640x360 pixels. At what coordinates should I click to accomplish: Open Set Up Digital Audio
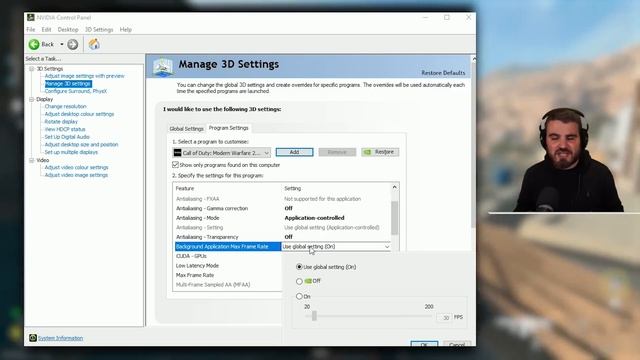(x=67, y=137)
